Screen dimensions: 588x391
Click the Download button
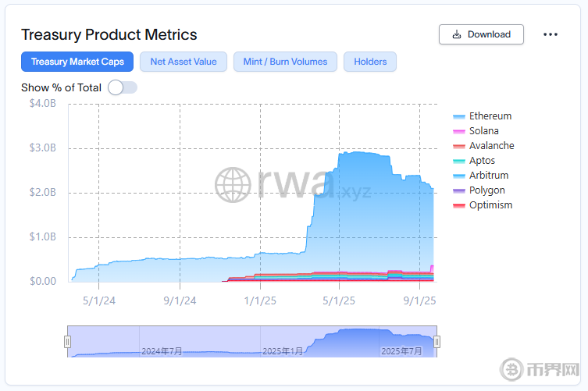click(481, 34)
